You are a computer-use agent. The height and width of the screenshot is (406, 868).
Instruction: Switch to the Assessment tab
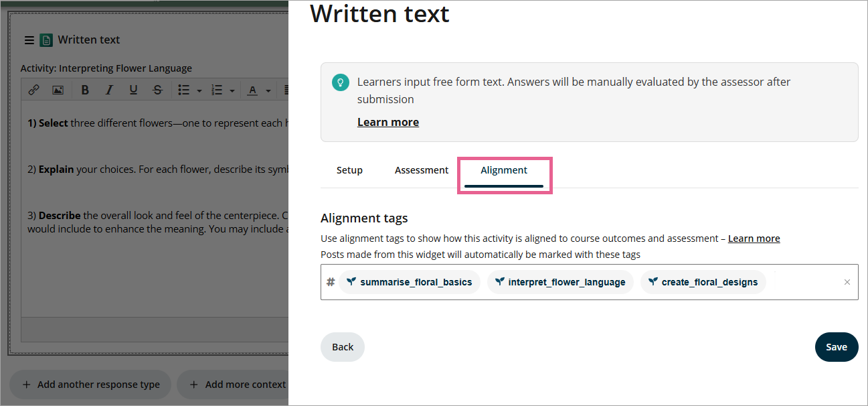tap(422, 170)
